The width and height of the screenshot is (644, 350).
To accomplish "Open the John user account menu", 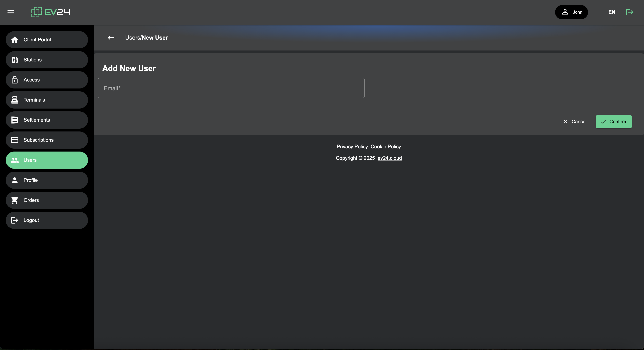I will coord(571,12).
